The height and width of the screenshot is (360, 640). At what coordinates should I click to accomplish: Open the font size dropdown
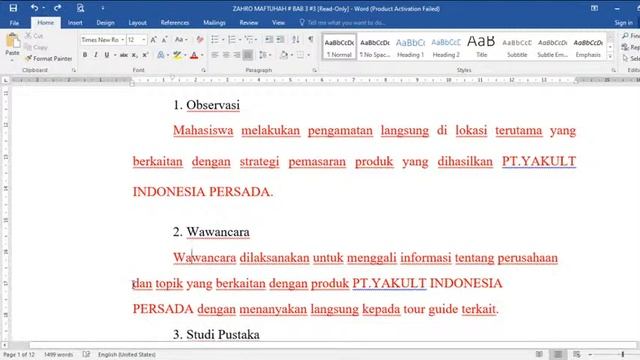click(x=144, y=40)
